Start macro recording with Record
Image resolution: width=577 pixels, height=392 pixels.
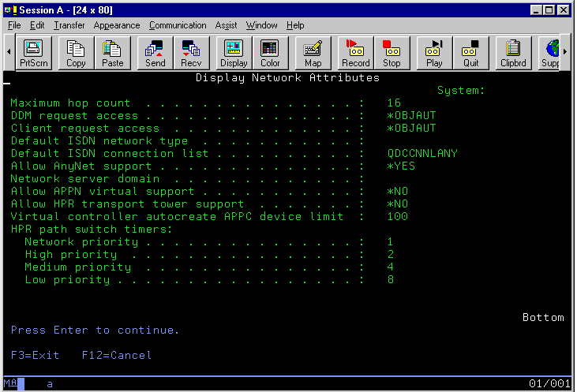pyautogui.click(x=355, y=53)
